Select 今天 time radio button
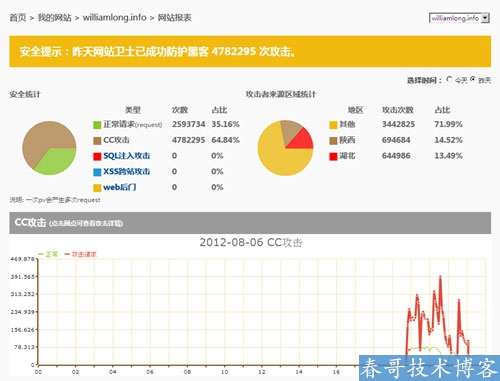The image size is (500, 381). (x=449, y=79)
